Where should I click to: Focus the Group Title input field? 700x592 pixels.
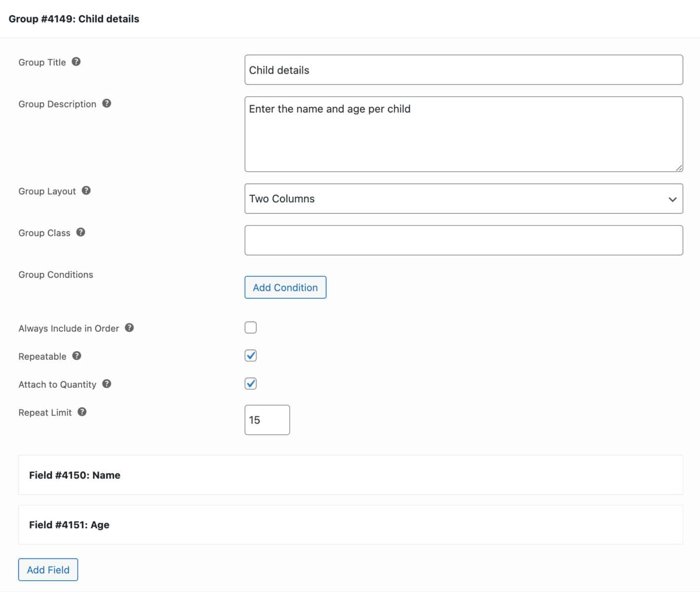[464, 70]
